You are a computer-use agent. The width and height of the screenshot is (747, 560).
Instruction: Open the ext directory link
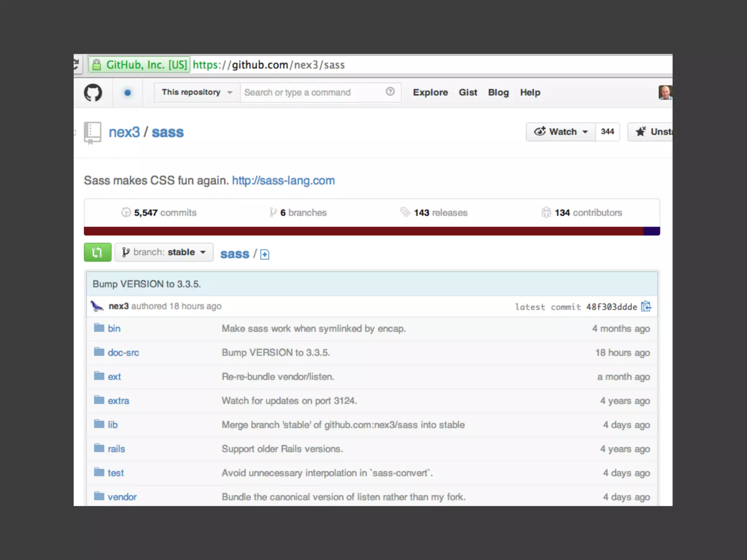[x=114, y=377]
